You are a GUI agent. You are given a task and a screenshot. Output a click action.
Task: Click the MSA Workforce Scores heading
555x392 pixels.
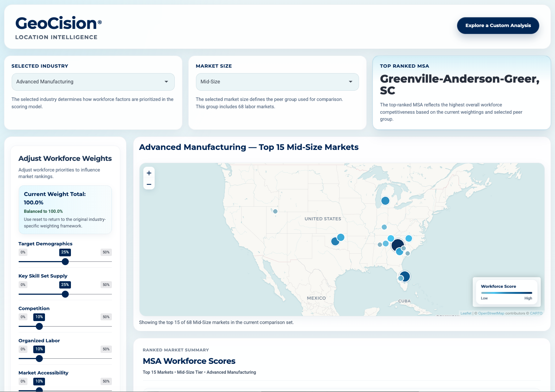[x=189, y=361]
